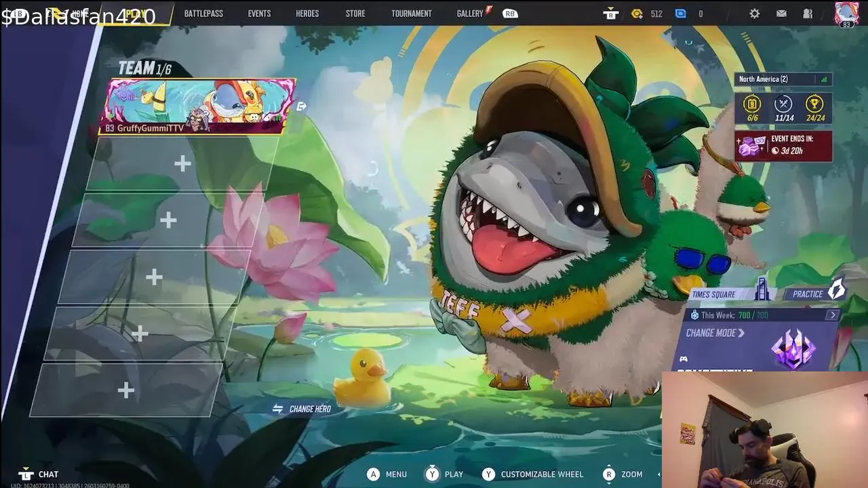Open the North America server selector
This screenshot has height=488, width=868.
pos(783,79)
